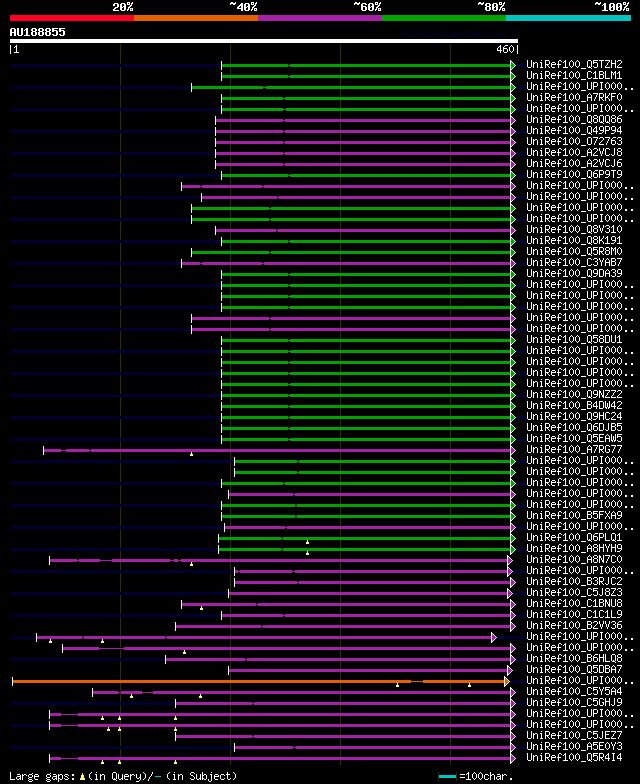Select the UniRef100_Q5EAW5 label

574,438
